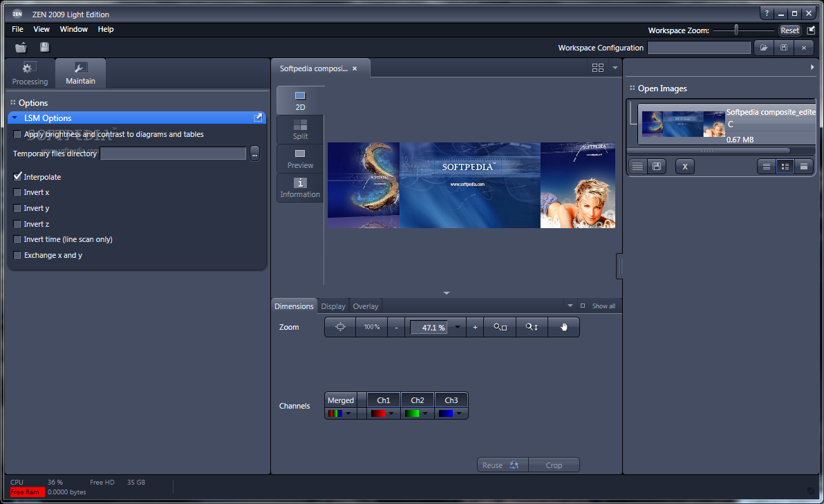This screenshot has height=504, width=824.
Task: Click the Merged channel button
Action: (x=341, y=400)
